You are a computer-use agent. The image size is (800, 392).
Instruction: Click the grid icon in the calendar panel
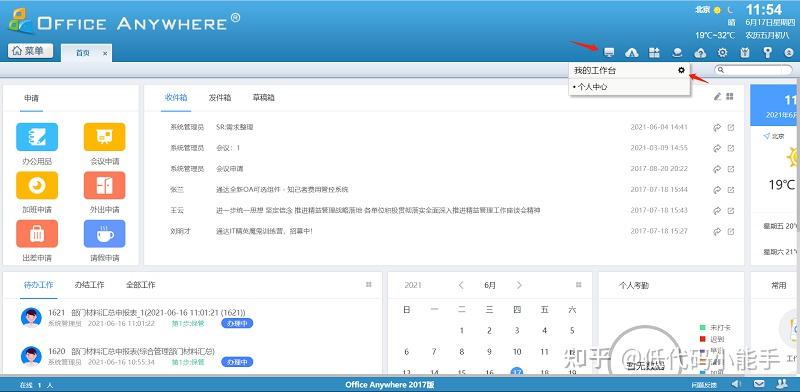[x=579, y=285]
